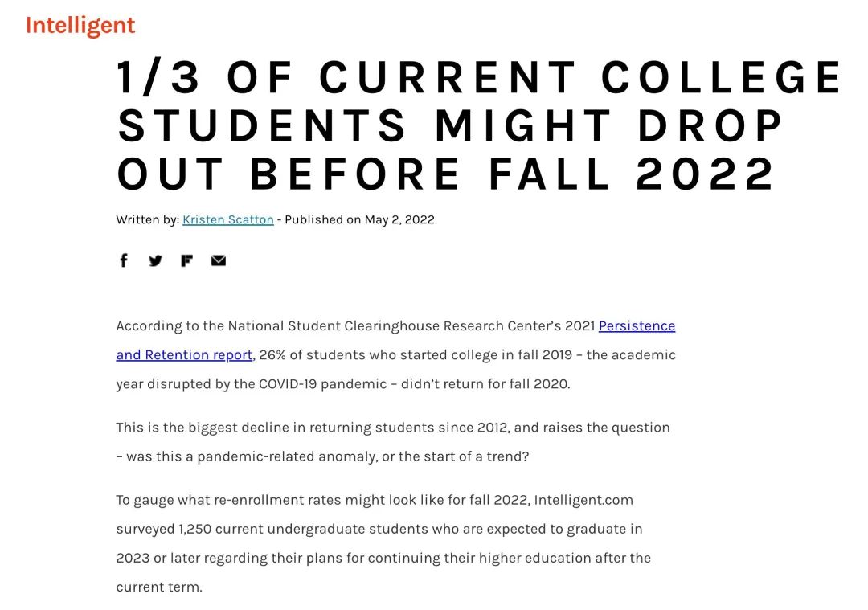
Task: Open author Kristen Scatton's profile link
Action: click(x=228, y=219)
